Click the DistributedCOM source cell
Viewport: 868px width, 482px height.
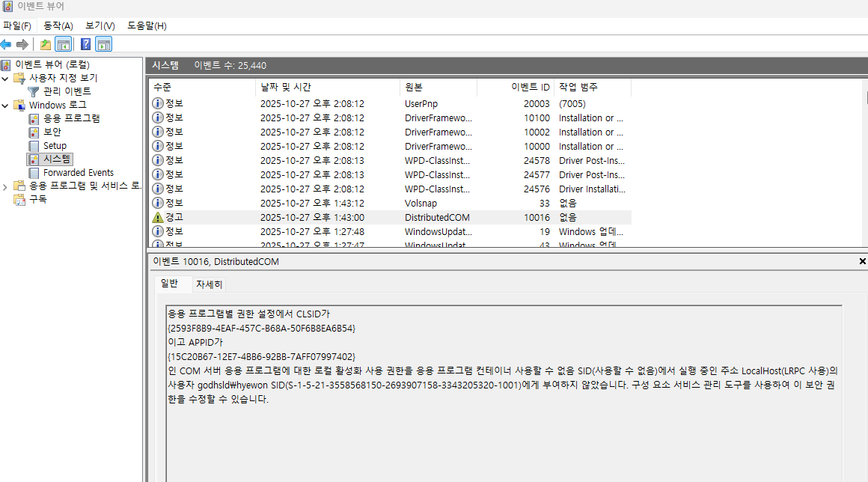[x=437, y=218]
